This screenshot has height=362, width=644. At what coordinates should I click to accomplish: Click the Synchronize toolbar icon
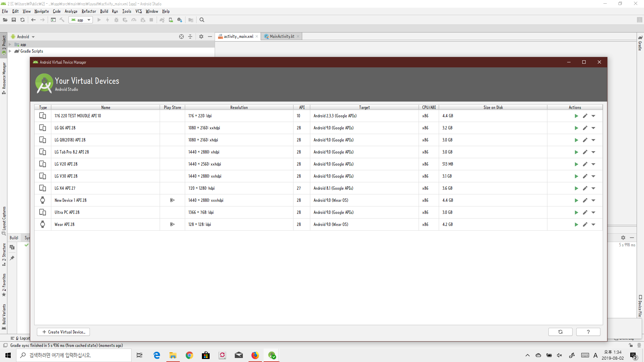(x=22, y=20)
